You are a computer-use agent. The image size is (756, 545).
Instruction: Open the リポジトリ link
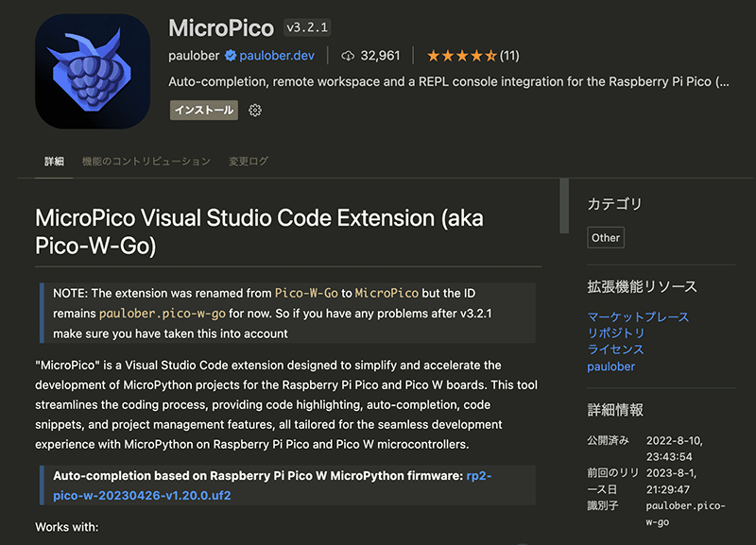coord(616,333)
